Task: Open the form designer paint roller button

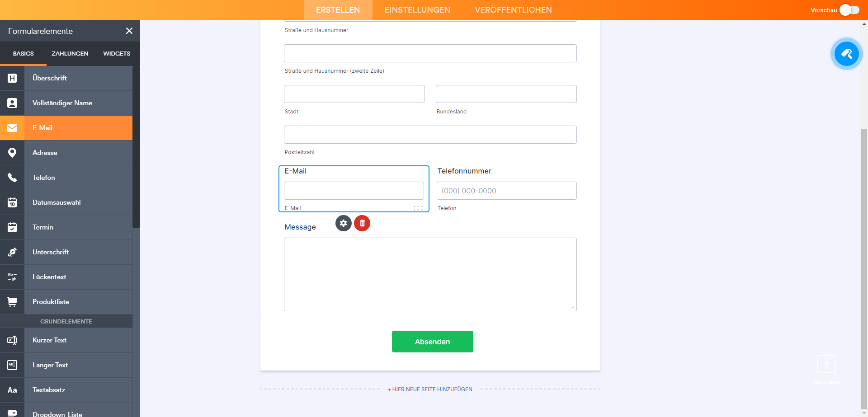Action: click(x=846, y=54)
